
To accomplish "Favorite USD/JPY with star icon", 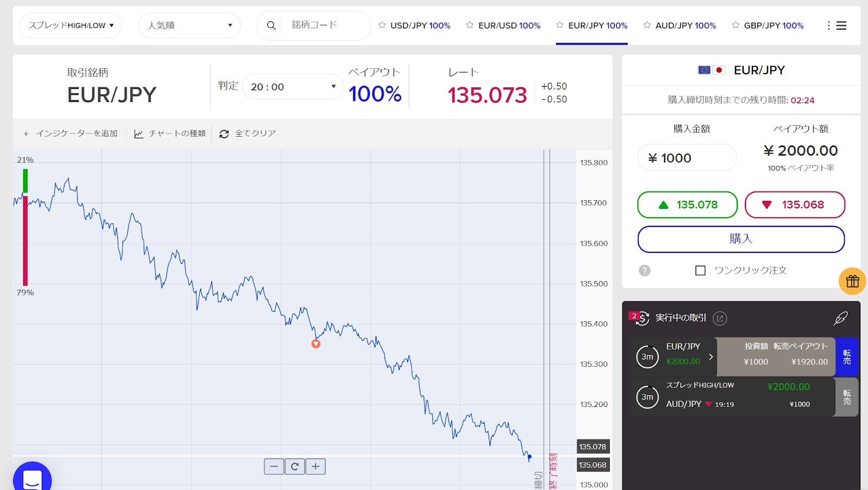I will (382, 25).
